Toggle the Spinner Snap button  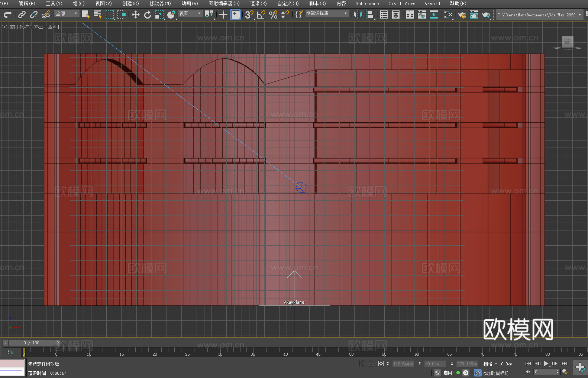click(x=285, y=15)
